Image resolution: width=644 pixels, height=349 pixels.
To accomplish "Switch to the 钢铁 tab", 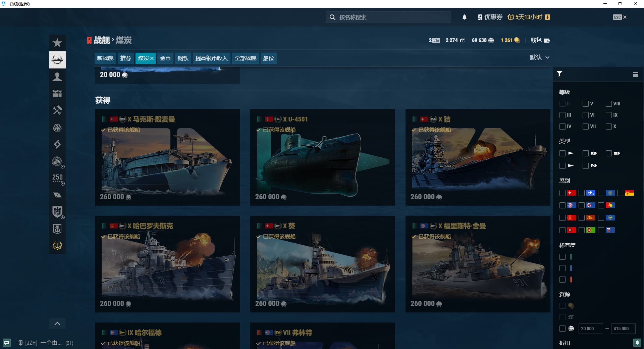I will pos(183,58).
